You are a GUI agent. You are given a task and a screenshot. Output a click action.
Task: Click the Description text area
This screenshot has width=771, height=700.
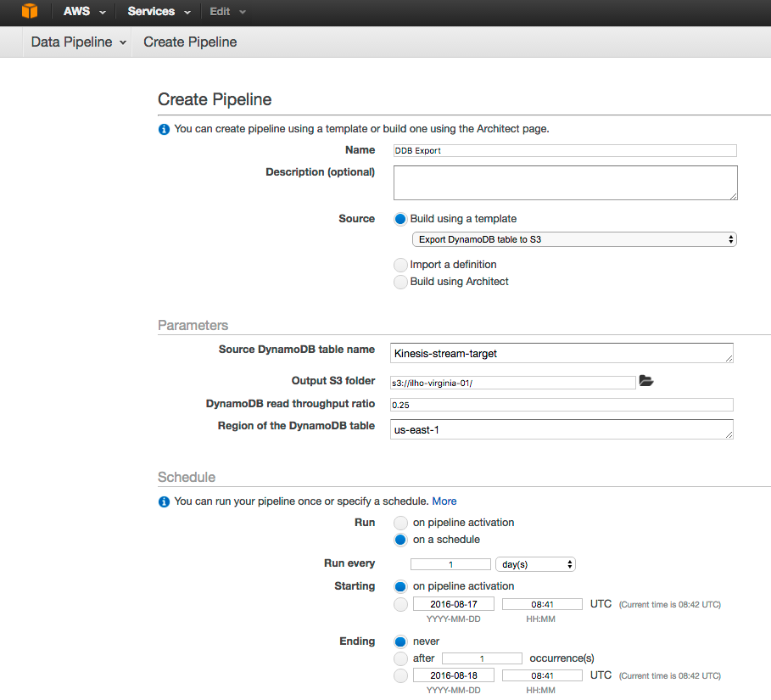click(x=565, y=183)
